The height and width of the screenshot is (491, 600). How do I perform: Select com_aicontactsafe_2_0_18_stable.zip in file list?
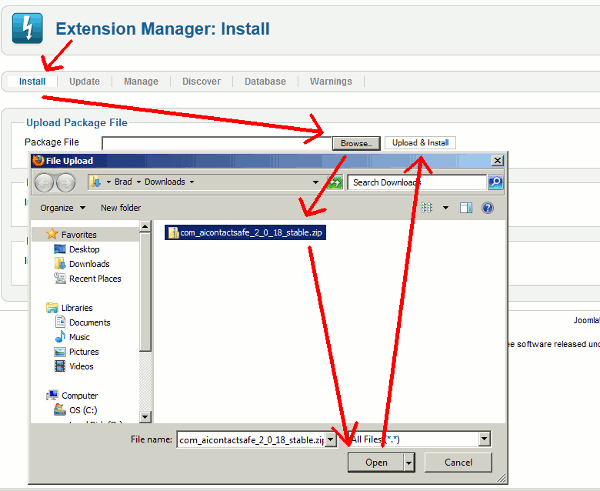click(245, 233)
